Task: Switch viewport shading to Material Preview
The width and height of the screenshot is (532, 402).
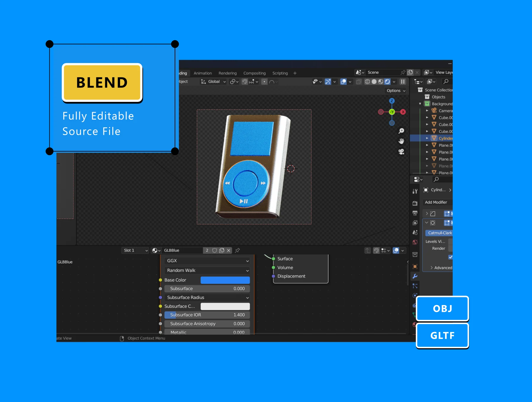Action: (381, 82)
